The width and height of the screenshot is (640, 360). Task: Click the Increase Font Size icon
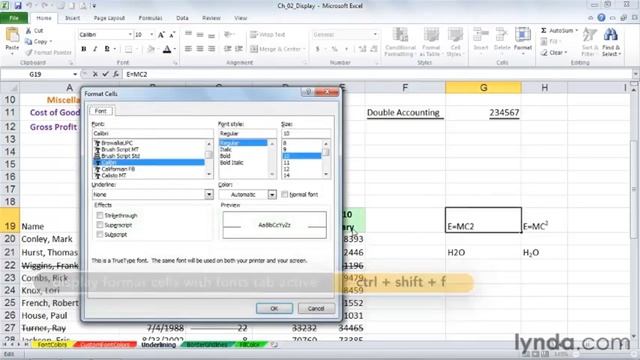click(161, 35)
